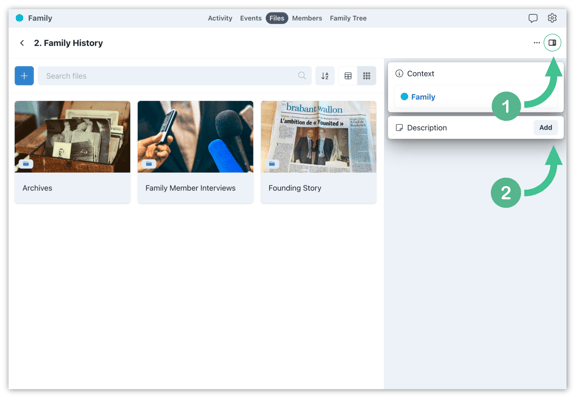
Task: Open the sort order options
Action: pyautogui.click(x=325, y=76)
